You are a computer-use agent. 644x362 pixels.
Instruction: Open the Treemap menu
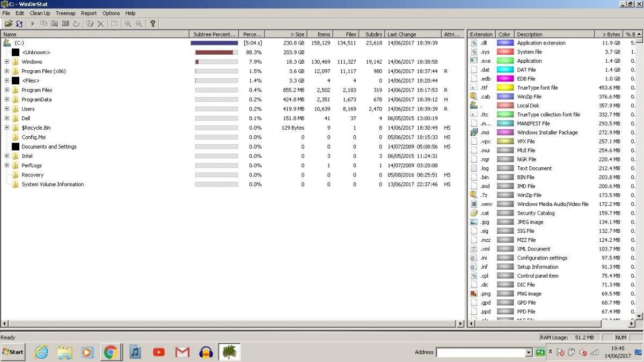pos(65,13)
